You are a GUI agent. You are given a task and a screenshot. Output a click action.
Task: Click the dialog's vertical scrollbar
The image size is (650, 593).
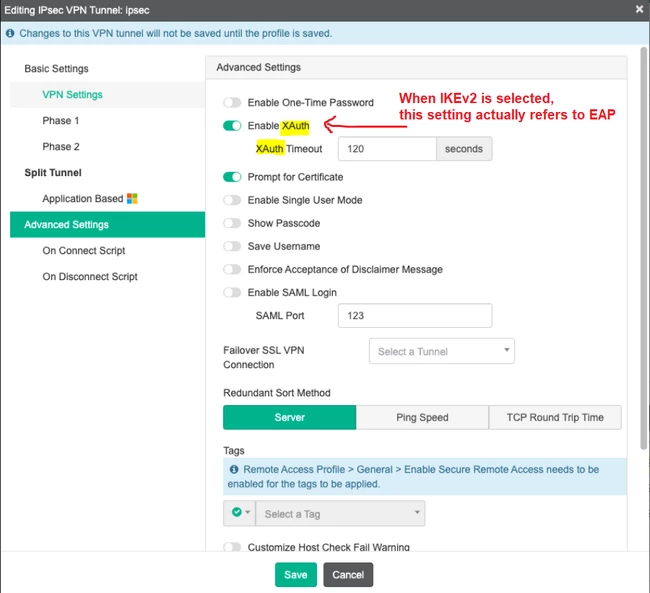click(x=643, y=248)
